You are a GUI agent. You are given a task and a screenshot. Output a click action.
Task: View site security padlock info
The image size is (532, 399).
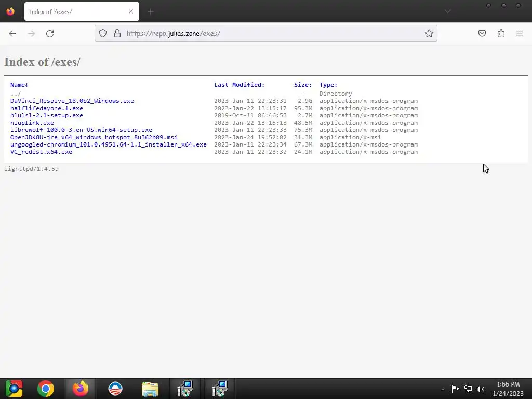117,33
